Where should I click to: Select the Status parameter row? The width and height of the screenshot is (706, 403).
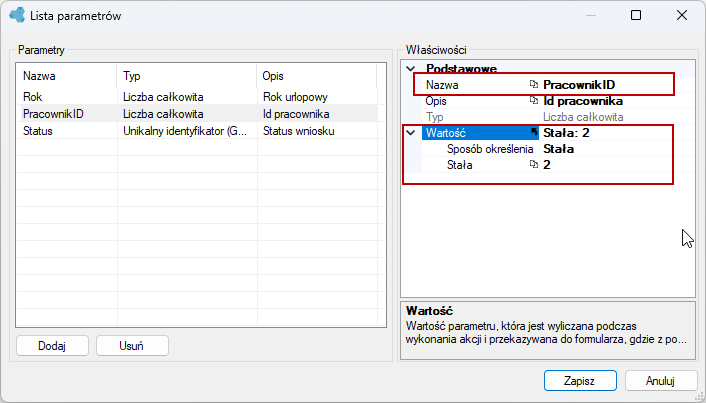tap(197, 131)
